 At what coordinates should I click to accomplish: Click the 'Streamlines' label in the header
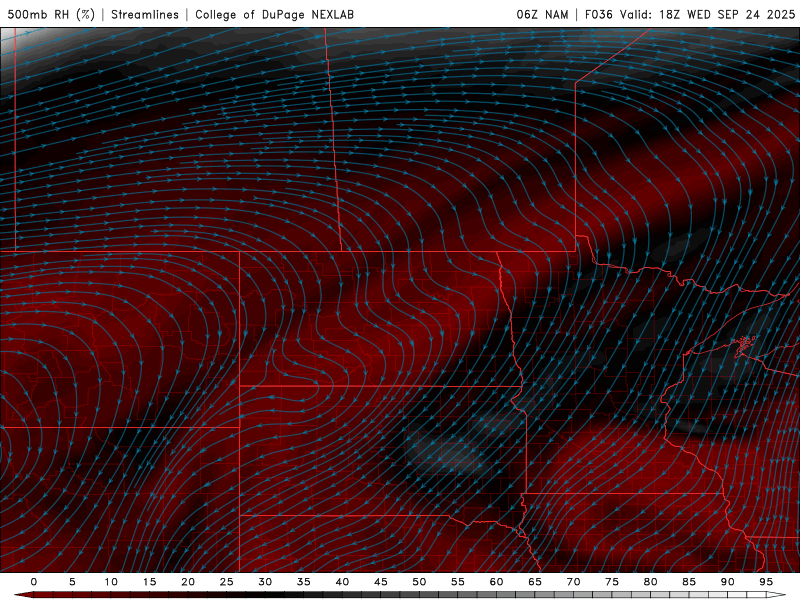click(145, 14)
